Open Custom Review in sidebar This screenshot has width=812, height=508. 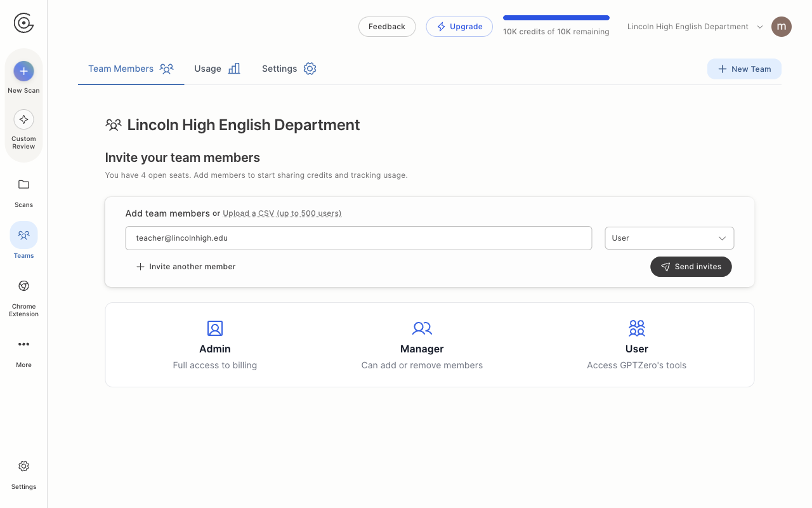coord(23,130)
